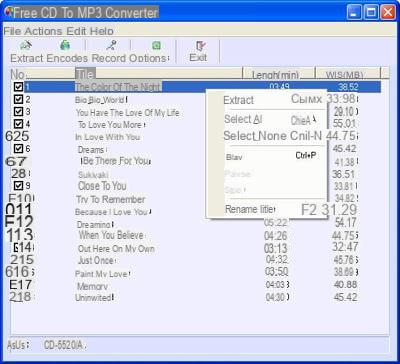Select track Uninvited
This screenshot has width=400, height=364.
(94, 297)
